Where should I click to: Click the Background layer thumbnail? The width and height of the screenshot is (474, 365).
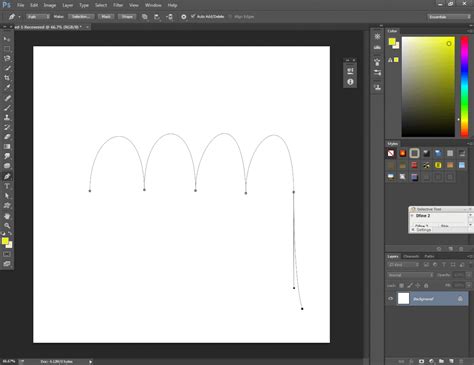pos(403,298)
